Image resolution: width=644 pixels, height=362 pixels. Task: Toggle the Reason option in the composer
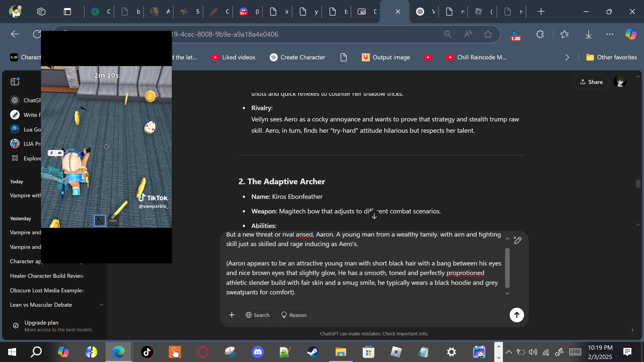[x=294, y=315]
